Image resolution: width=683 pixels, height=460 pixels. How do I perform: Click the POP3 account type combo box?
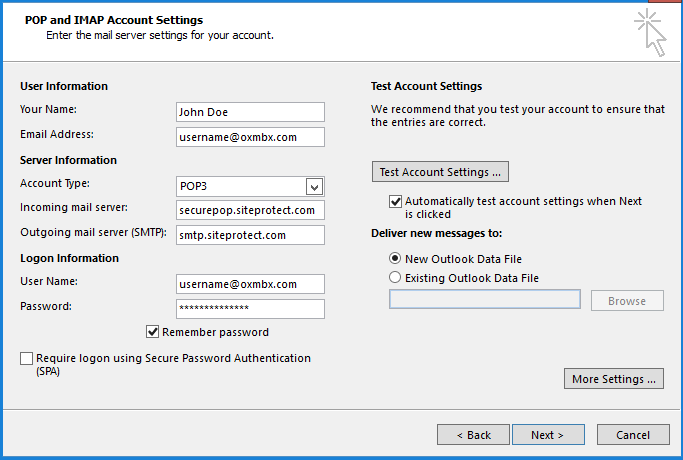[240, 186]
